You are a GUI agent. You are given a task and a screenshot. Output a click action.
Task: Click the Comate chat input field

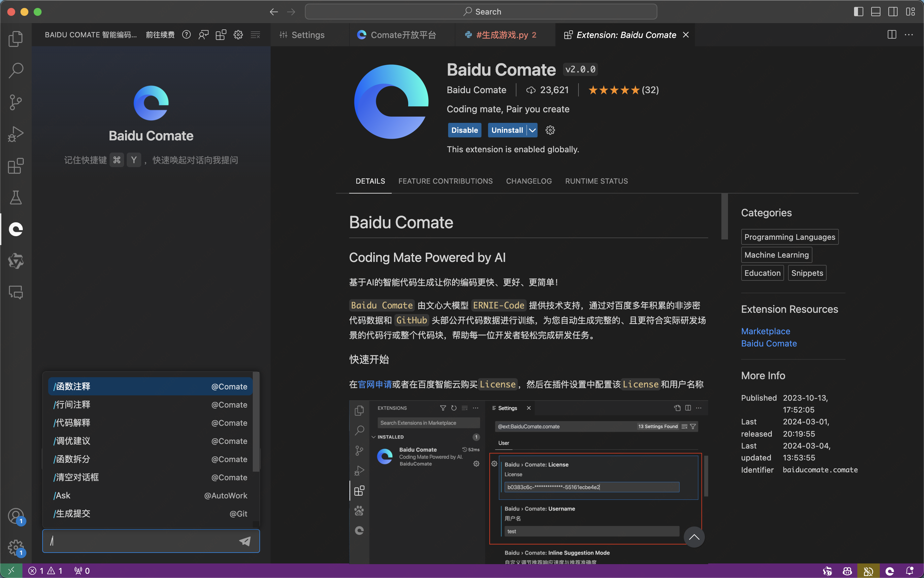pyautogui.click(x=151, y=541)
